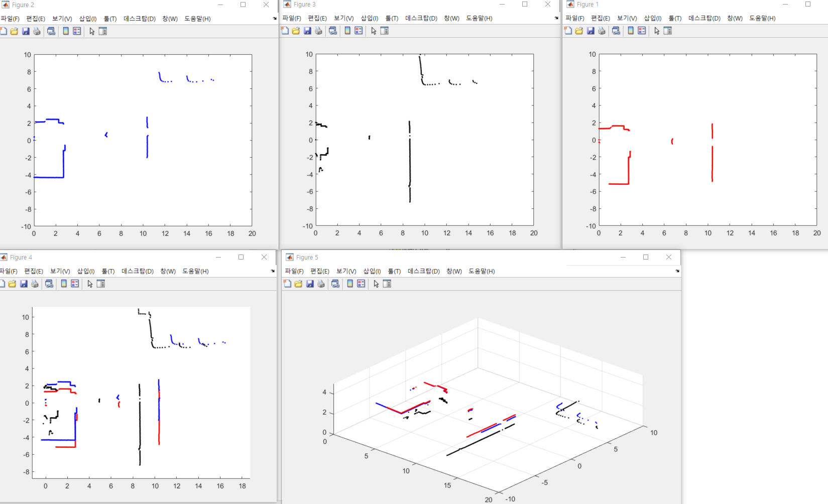Click the Open File folder icon in Figure 3

(x=295, y=31)
